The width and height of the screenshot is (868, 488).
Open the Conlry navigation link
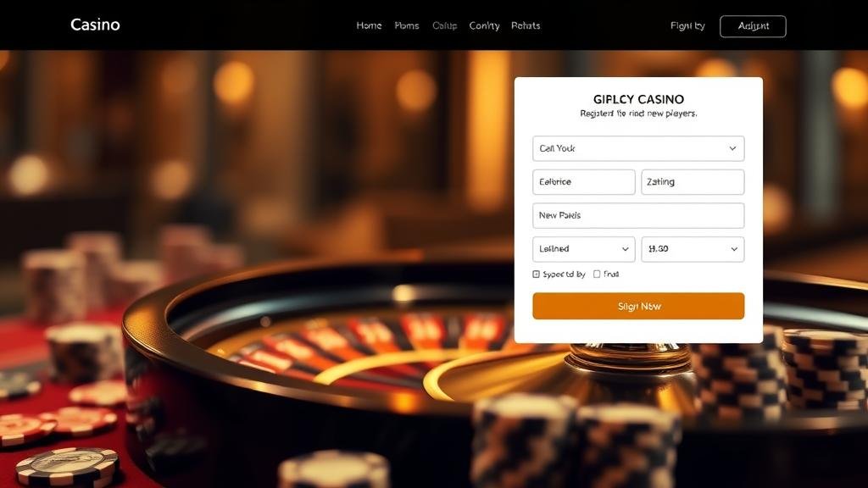484,25
